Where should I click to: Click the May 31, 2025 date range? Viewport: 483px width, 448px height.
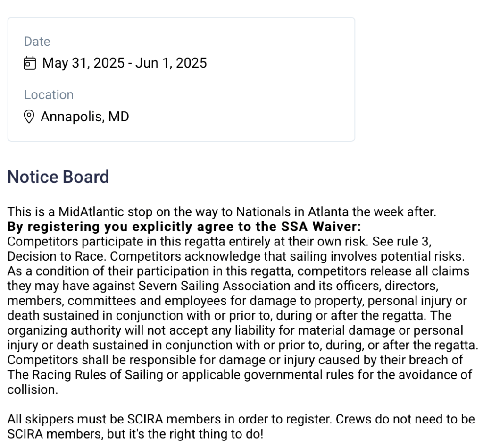125,63
